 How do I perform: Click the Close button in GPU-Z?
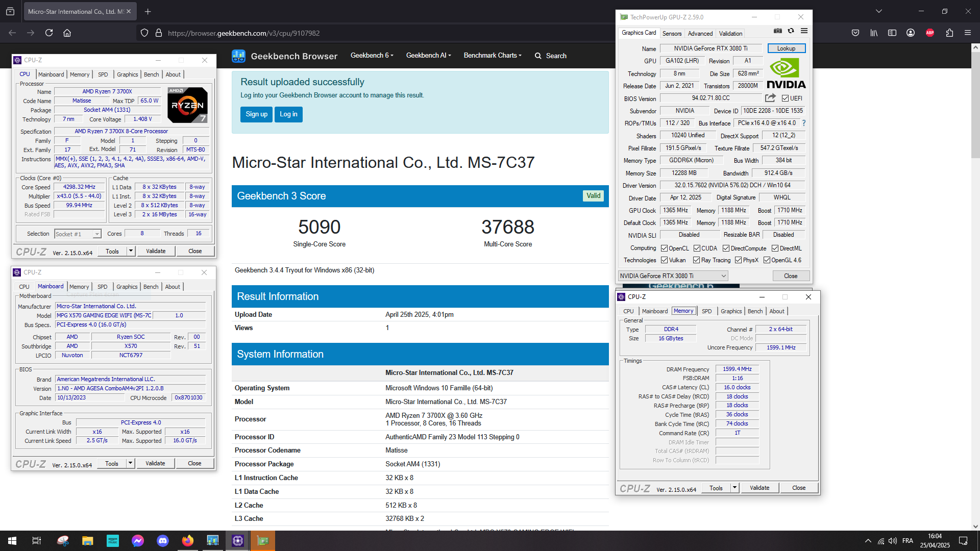pyautogui.click(x=791, y=276)
